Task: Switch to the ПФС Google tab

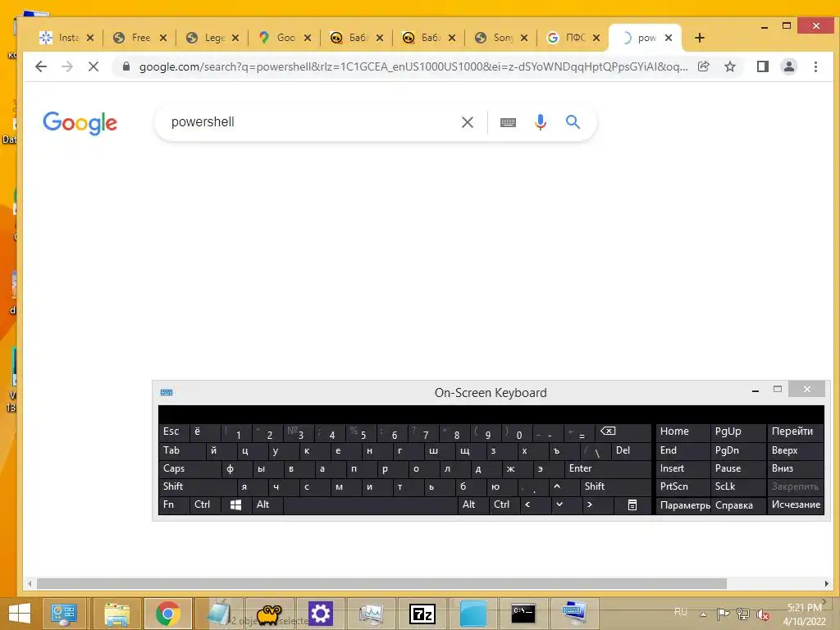Action: tap(574, 38)
